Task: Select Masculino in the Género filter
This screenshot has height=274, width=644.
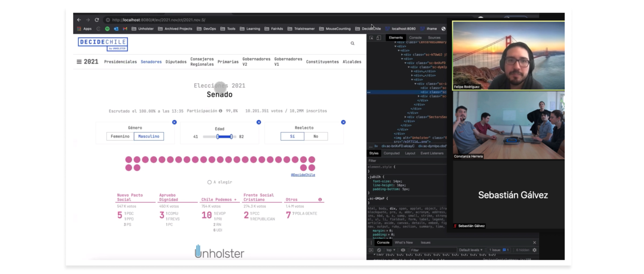Action: coord(149,136)
